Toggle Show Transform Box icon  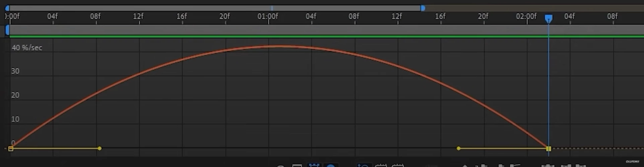point(314,166)
